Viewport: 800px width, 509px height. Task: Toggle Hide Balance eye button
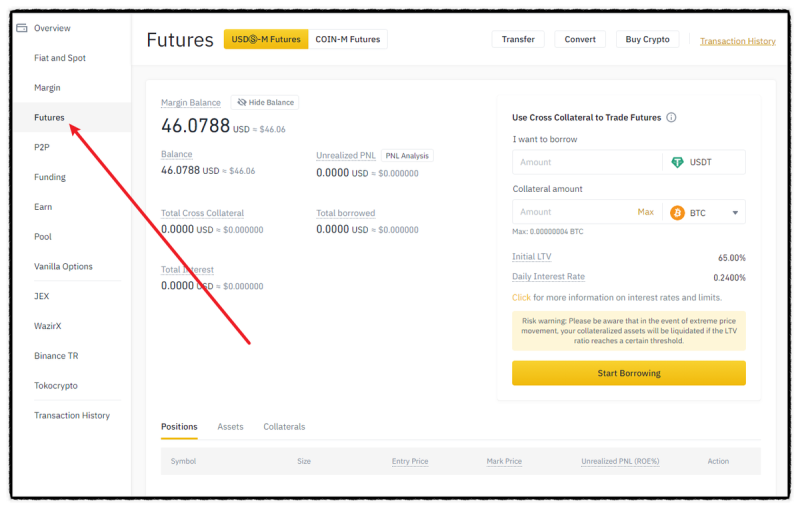click(265, 103)
